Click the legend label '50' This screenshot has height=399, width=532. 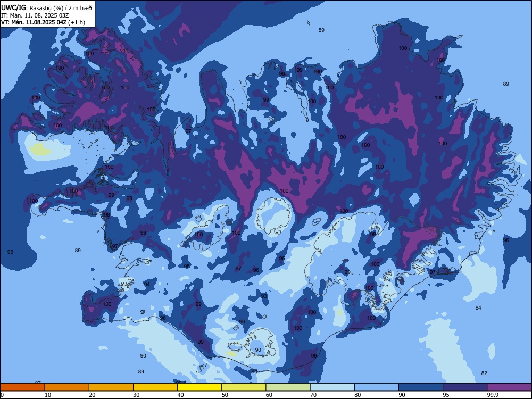coord(225,395)
